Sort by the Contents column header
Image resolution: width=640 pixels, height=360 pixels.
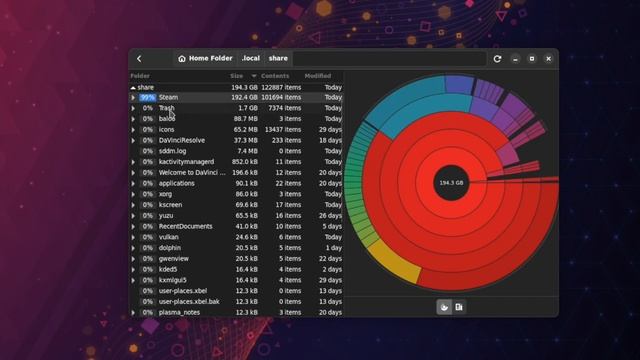click(x=275, y=76)
